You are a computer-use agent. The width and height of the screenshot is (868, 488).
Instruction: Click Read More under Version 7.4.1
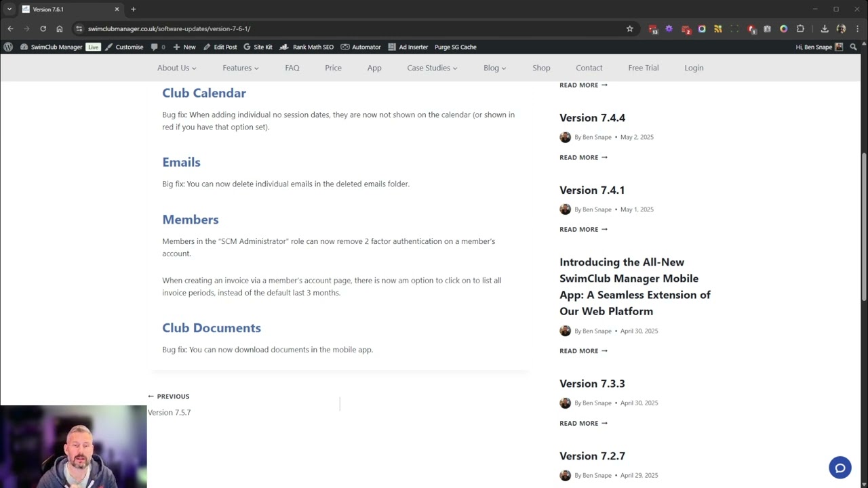click(583, 230)
